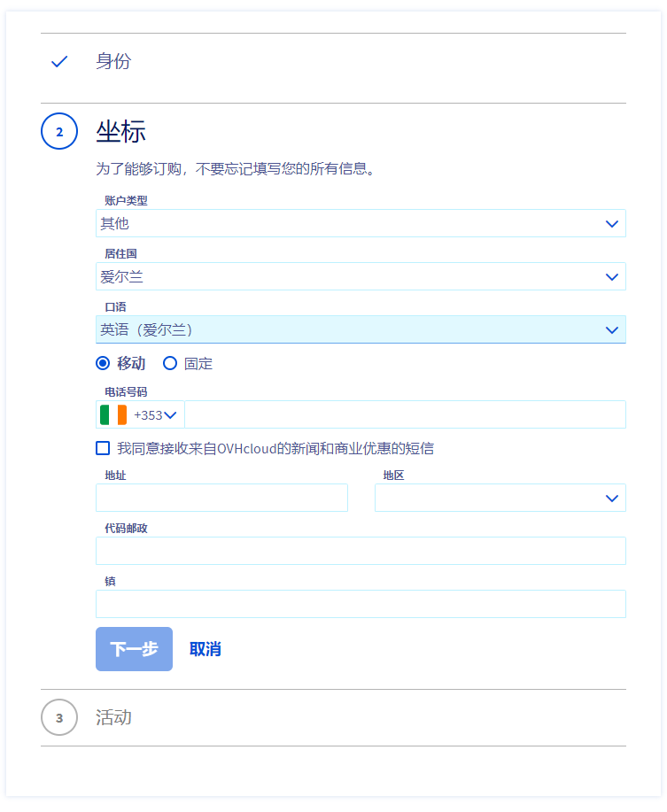Click the step 3 circle icon

[x=59, y=717]
